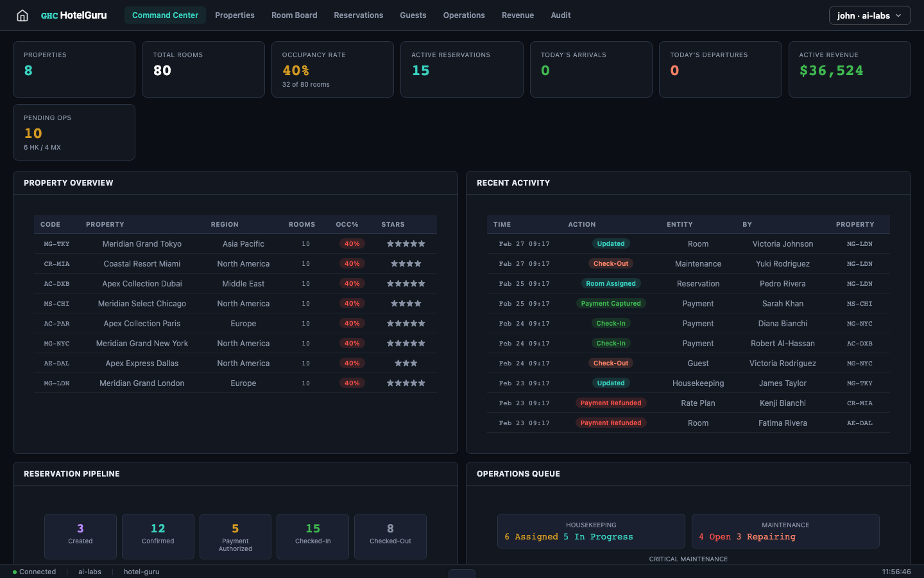924x578 pixels.
Task: Switch to the Properties tab
Action: click(x=235, y=15)
